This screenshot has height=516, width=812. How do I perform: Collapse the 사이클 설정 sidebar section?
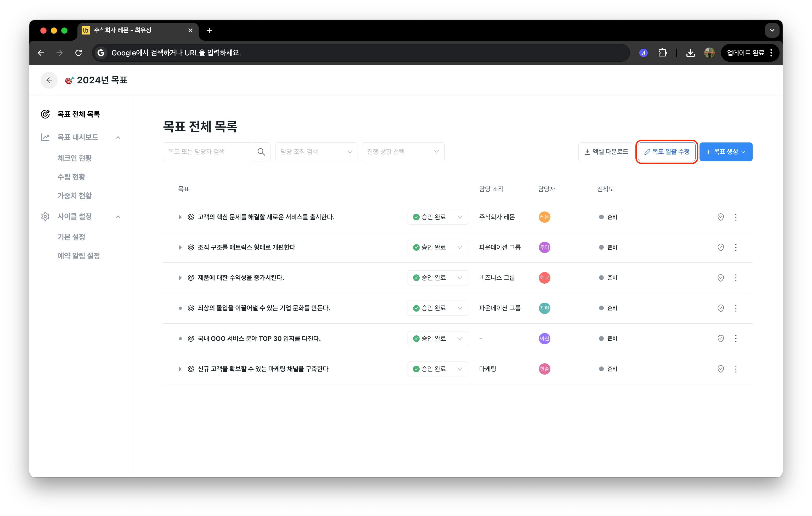[118, 217]
